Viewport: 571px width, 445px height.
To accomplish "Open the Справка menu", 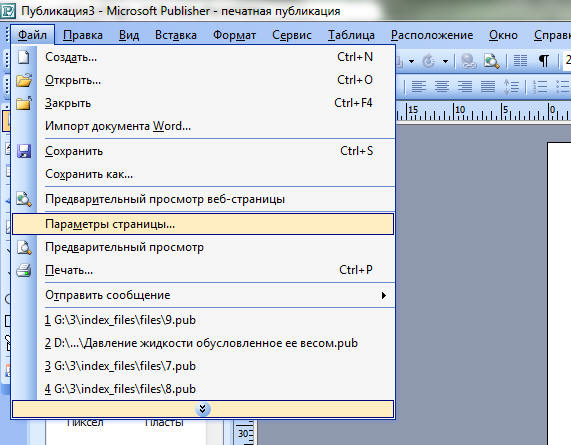I will (552, 35).
